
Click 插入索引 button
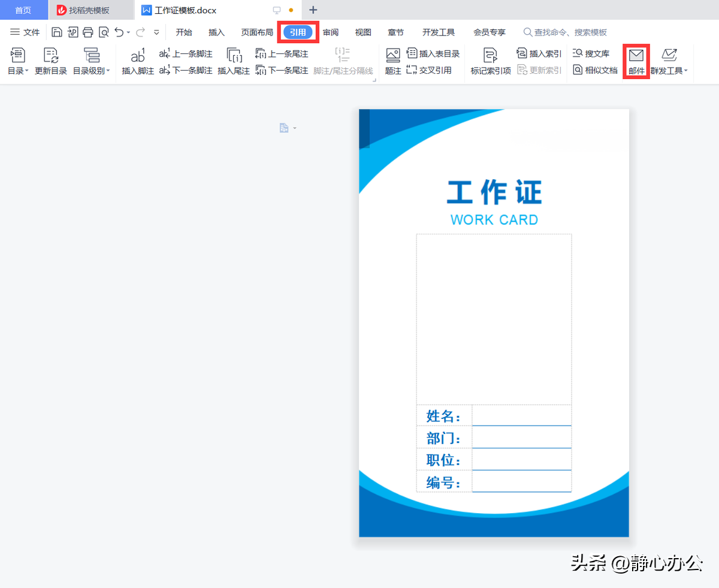click(539, 54)
